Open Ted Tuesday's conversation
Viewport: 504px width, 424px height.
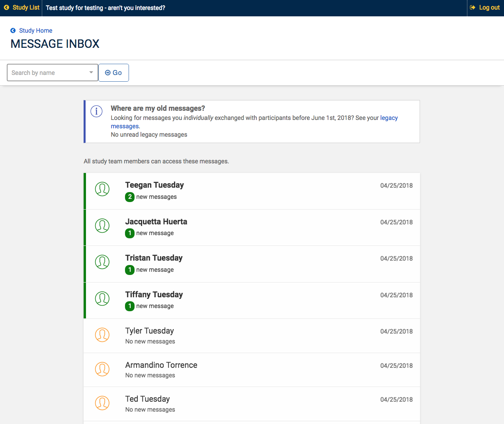click(252, 404)
